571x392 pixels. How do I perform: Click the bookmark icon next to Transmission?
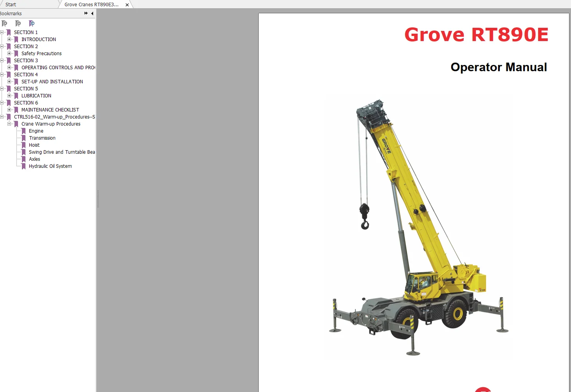click(x=23, y=138)
